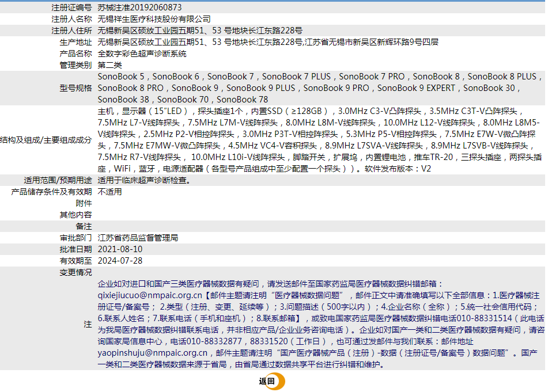Screen dimensions: 548x392
Task: Select registrant name 无锡祥生医疗科技股份有限公司
Action: pyautogui.click(x=154, y=19)
